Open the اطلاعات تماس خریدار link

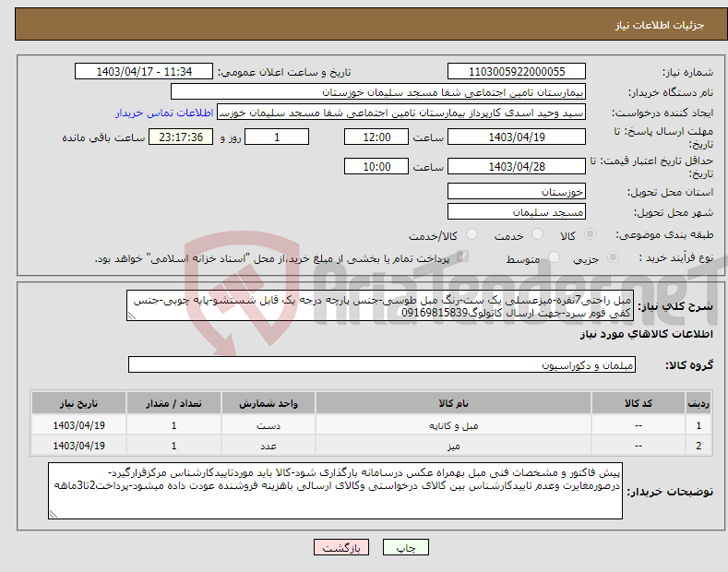point(164,113)
